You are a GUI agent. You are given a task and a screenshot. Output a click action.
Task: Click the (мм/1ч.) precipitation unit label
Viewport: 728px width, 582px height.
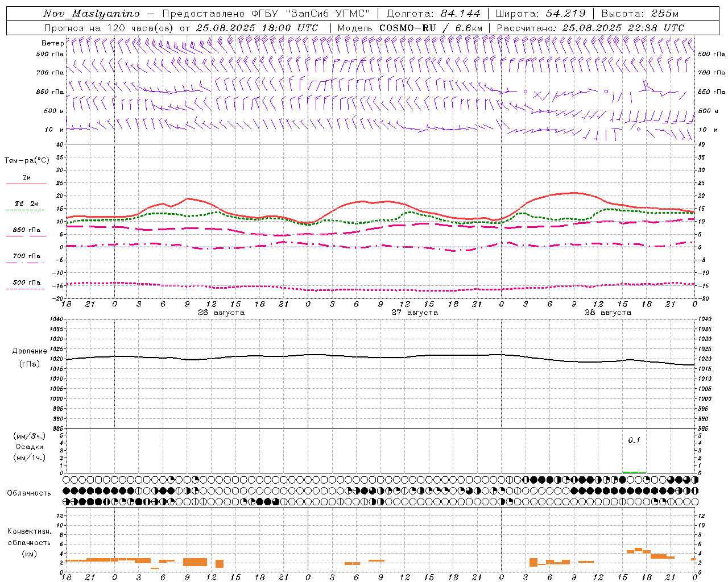[x=30, y=458]
